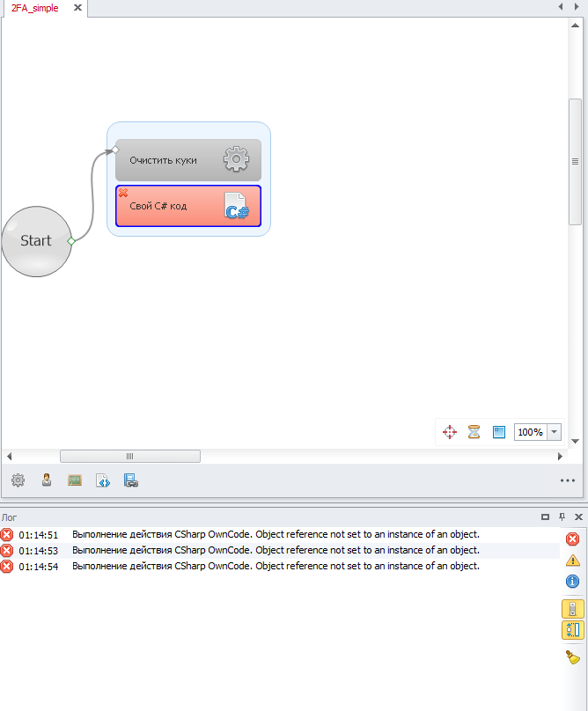Clear the log with broom icon
588x711 pixels.
[x=572, y=657]
